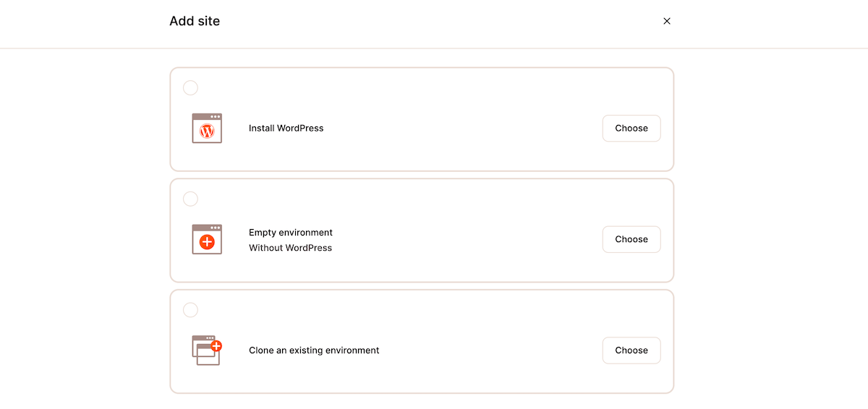Image resolution: width=868 pixels, height=409 pixels.
Task: Choose the Empty environment option
Action: tap(631, 239)
